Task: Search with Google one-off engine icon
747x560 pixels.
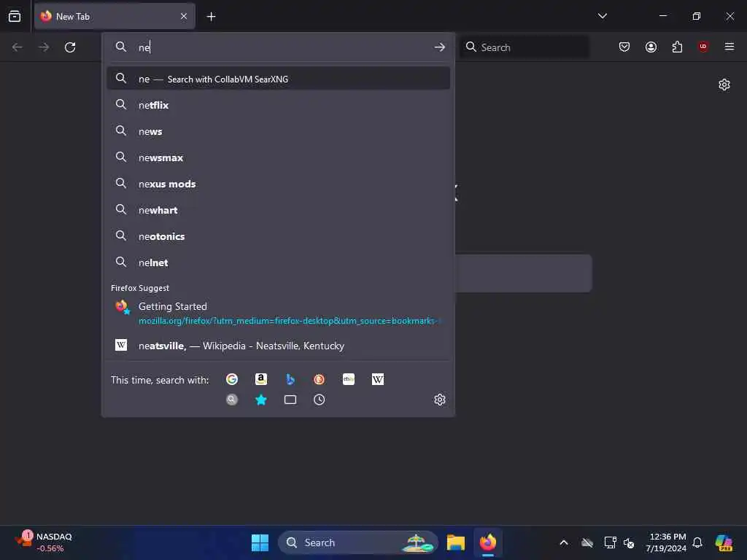Action: tap(232, 379)
